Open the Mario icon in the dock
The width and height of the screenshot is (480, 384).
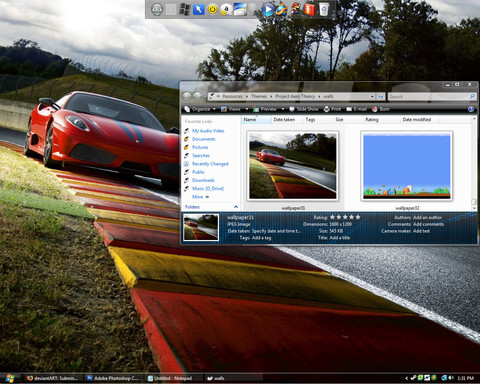(296, 9)
